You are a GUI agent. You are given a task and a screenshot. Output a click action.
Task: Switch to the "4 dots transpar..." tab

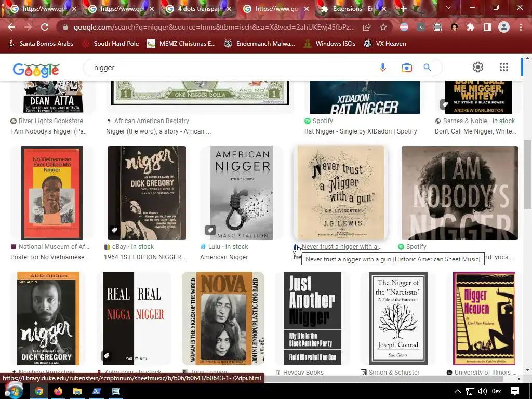(x=198, y=9)
